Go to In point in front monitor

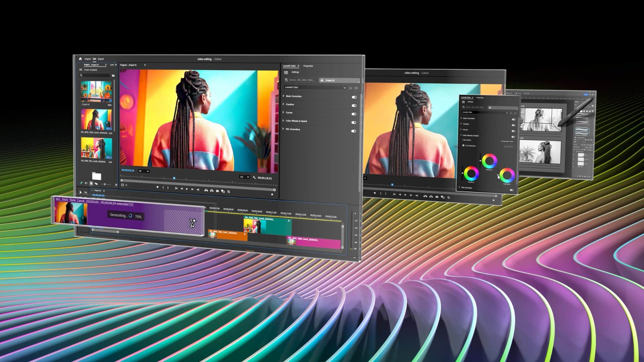click(x=176, y=189)
